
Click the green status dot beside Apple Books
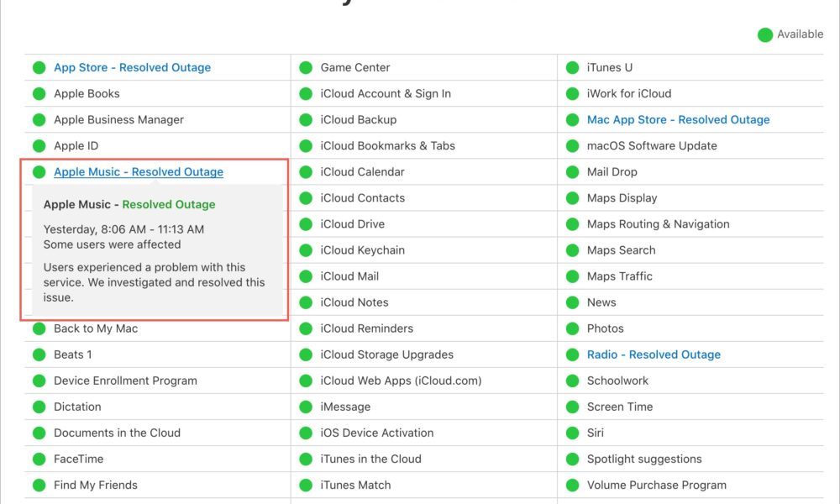[x=39, y=93]
